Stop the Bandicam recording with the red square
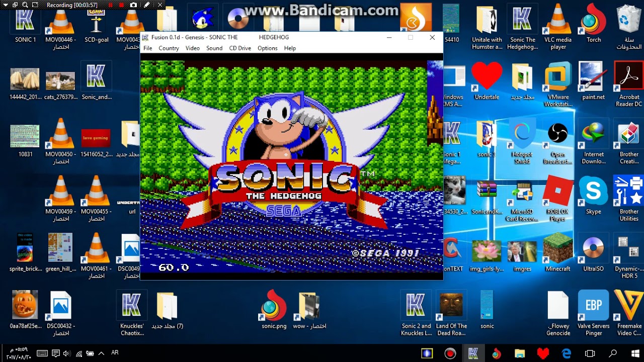Viewport: 644px width, 362px height. pos(122,5)
